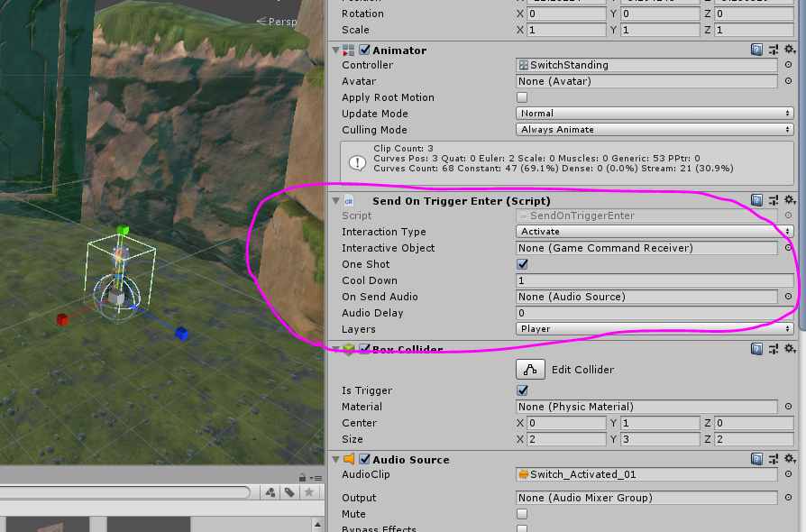Open Send On Trigger Enter presets icon
The image size is (806, 532).
coord(774,200)
